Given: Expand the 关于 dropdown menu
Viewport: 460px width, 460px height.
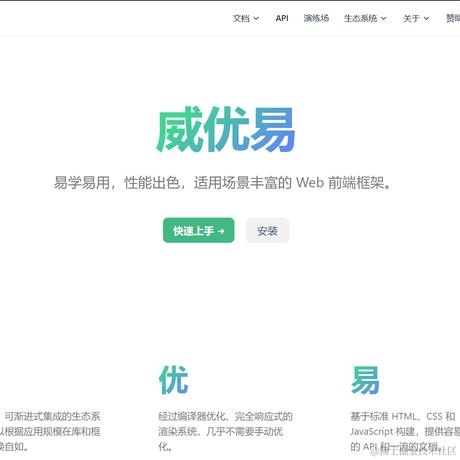Looking at the screenshot, I should point(416,18).
